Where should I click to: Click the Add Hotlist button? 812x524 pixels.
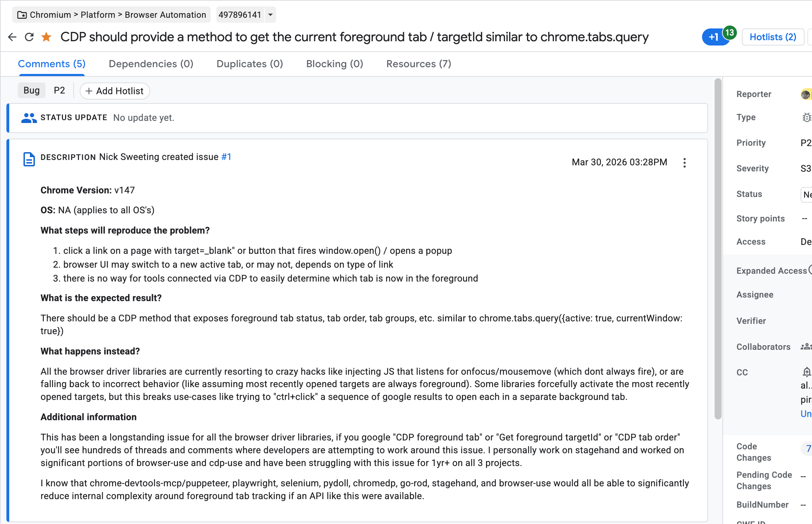click(x=115, y=91)
